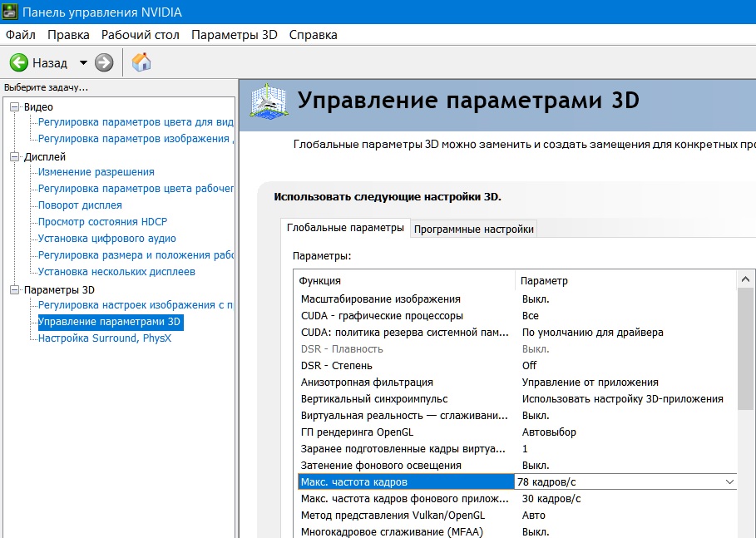This screenshot has width=756, height=538.
Task: Click the Home icon in toolbar
Action: [141, 62]
